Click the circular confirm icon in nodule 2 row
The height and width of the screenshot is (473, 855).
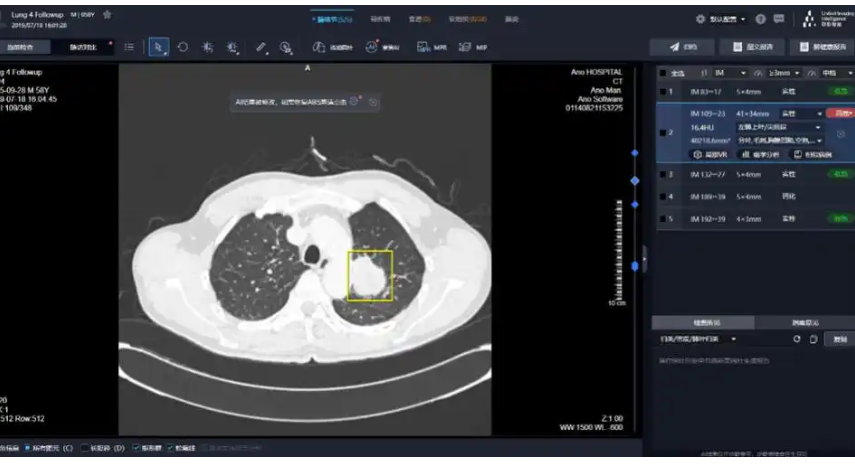coord(841,134)
